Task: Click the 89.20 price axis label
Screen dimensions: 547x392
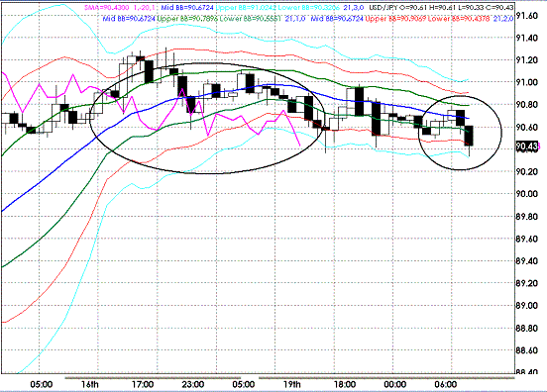Action: coord(527,283)
